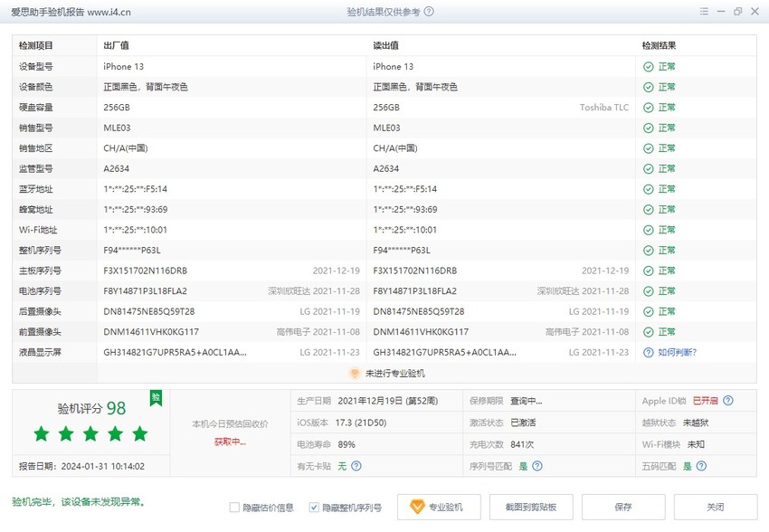The image size is (769, 532).
Task: Click the iOS version value 17.3 (21D50)
Action: 361,423
